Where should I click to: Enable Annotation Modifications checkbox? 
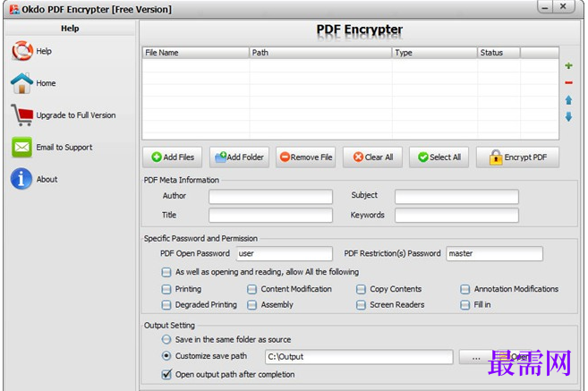465,289
